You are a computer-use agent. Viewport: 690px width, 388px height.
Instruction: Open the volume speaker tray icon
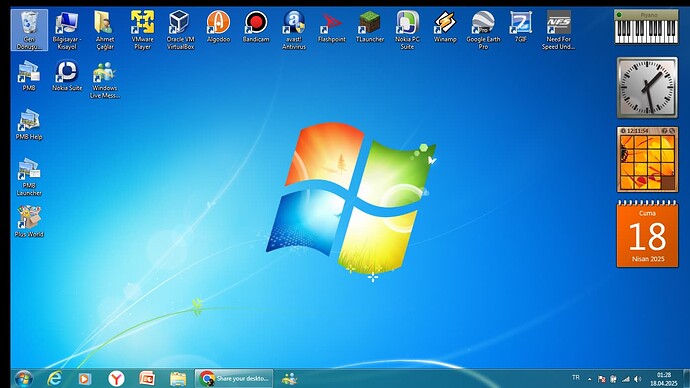click(638, 379)
